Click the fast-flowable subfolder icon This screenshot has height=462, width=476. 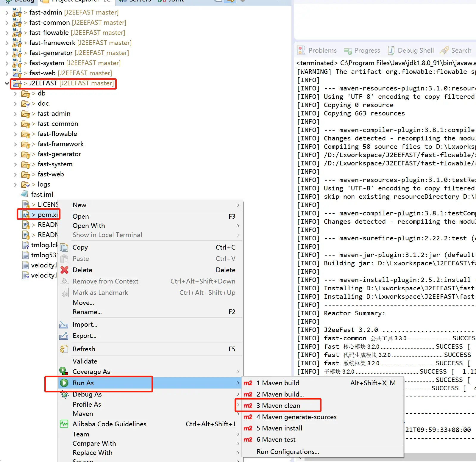click(26, 134)
